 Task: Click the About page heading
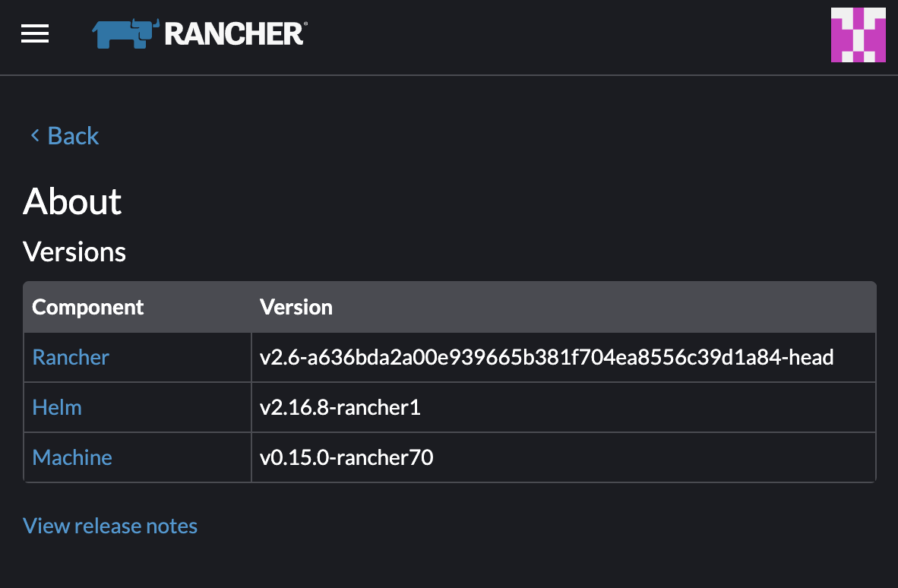[72, 201]
